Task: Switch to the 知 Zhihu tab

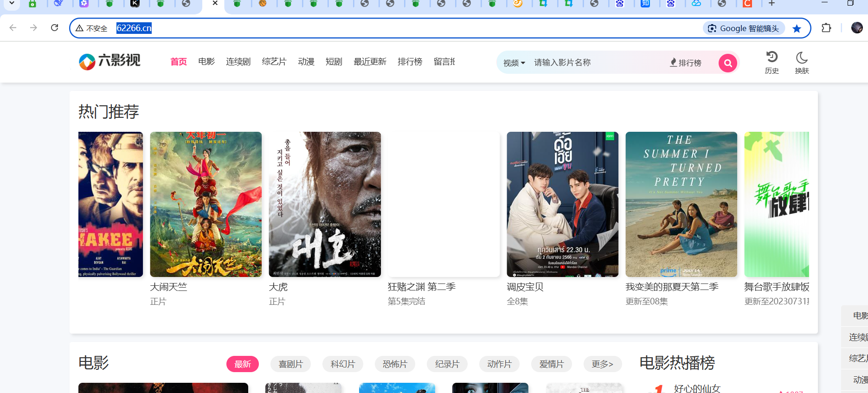Action: (x=645, y=3)
